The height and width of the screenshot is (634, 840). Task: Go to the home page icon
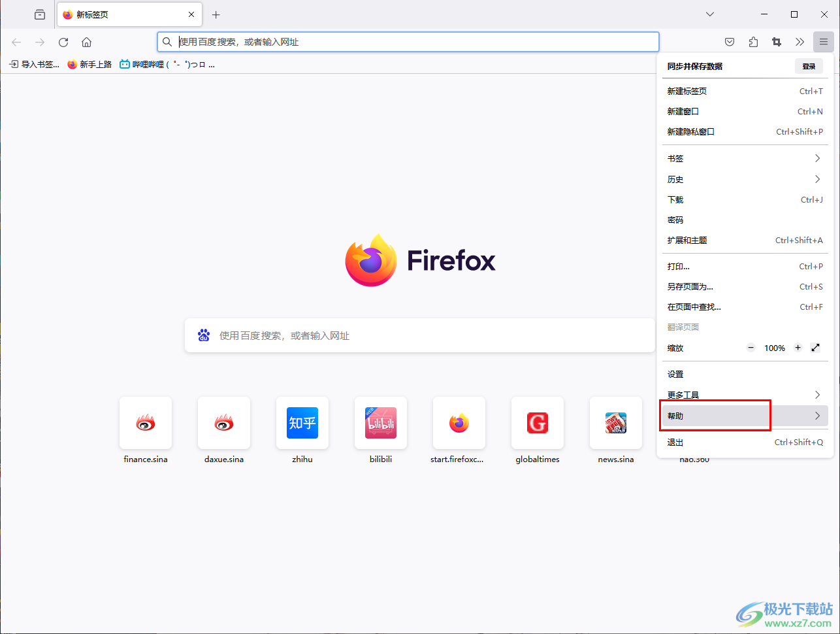coord(86,42)
